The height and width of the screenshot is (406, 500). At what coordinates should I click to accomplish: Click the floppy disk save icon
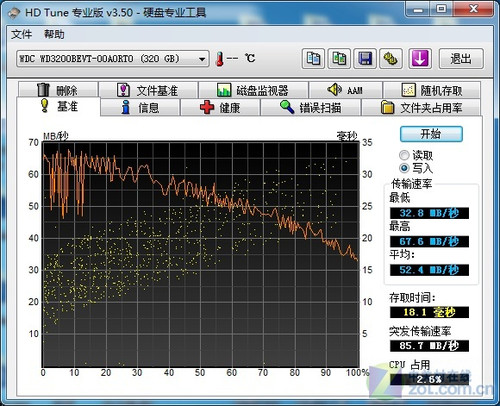pyautogui.click(x=365, y=59)
